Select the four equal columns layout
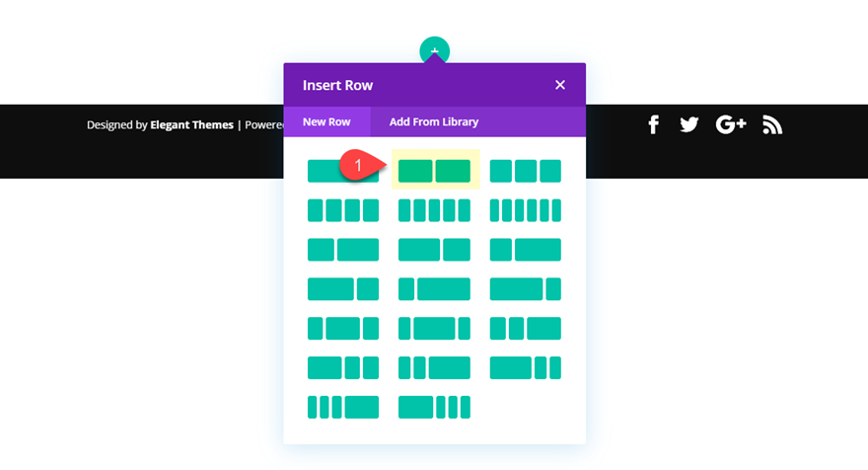This screenshot has width=868, height=470. pyautogui.click(x=342, y=210)
